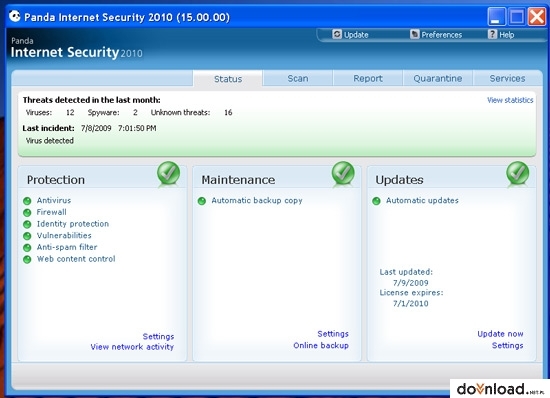Click the Protection green checkmark badge
Image resolution: width=550 pixels, height=398 pixels.
click(168, 173)
